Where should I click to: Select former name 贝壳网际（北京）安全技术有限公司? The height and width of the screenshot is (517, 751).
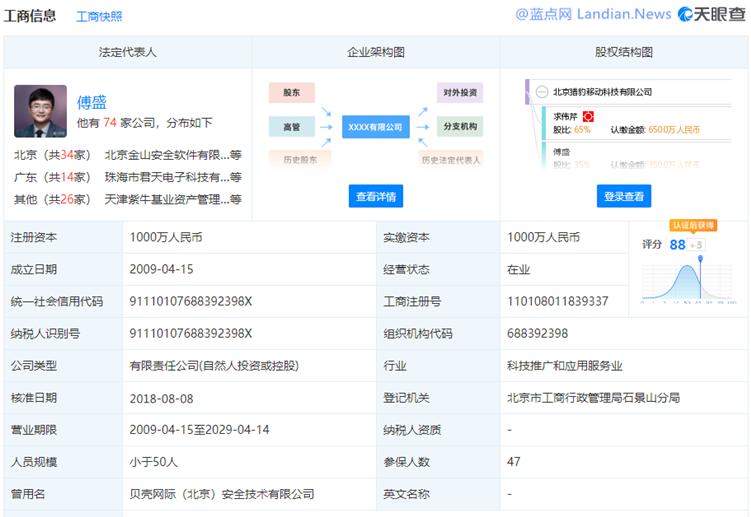click(222, 494)
